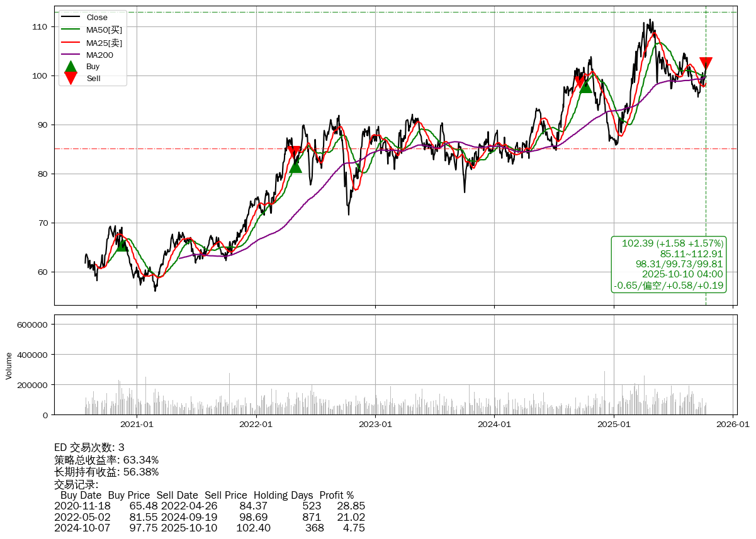Click the 策略总收益率 63.34% text
This screenshot has height=539, width=756.
click(x=106, y=460)
